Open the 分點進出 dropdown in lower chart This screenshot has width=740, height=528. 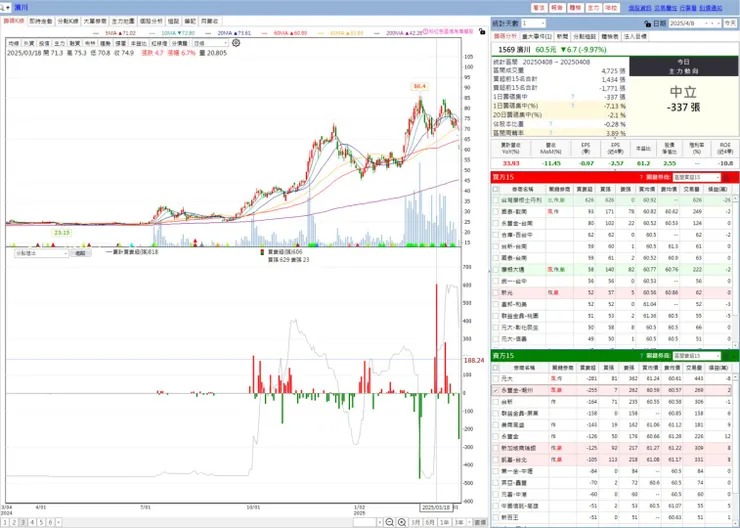42,253
